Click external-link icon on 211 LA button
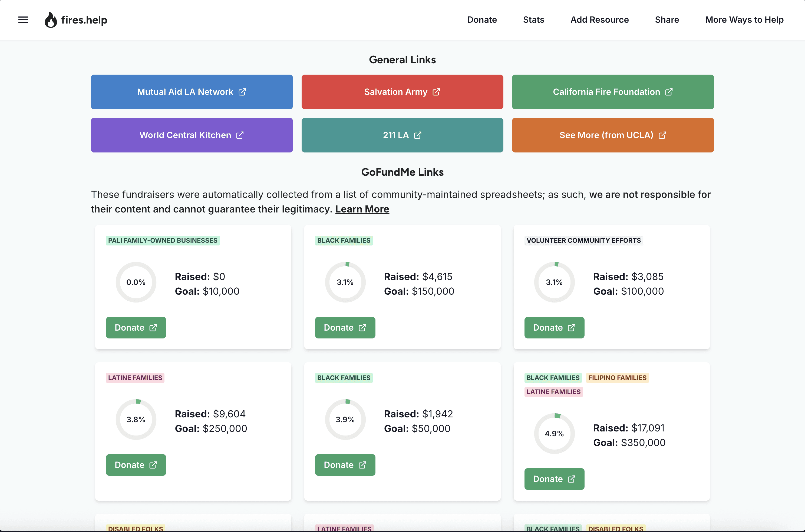Viewport: 805px width, 532px height. pos(418,135)
